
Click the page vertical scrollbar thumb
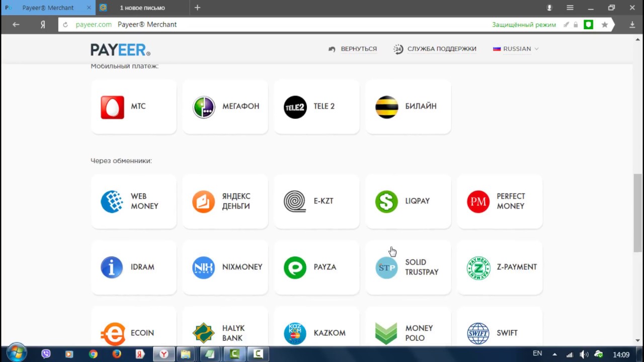click(638, 213)
